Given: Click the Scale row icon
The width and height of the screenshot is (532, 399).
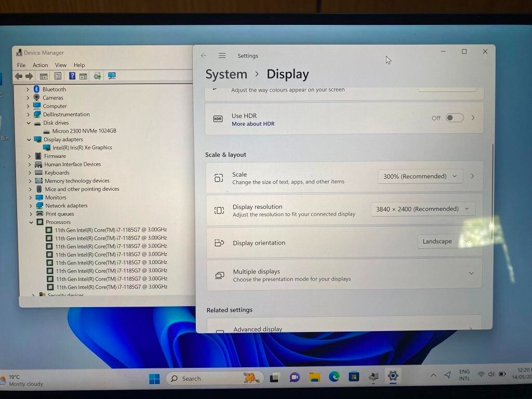Looking at the screenshot, I should pyautogui.click(x=219, y=178).
